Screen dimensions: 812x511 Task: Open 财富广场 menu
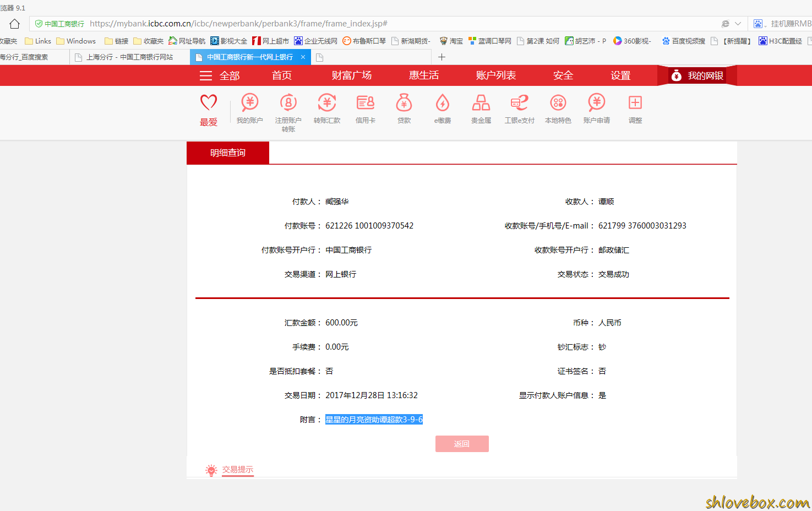click(352, 75)
